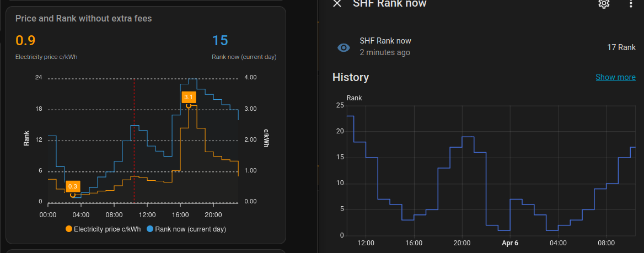The image size is (644, 253).
Task: Click the blue legend circle for Rank now
Action: (150, 229)
